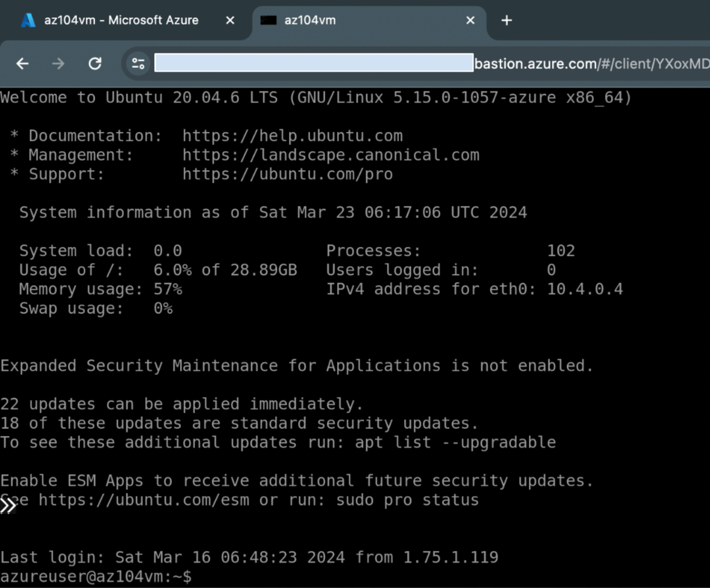Click the last login IP 1.75.1.119
The height and width of the screenshot is (588, 710).
click(450, 558)
